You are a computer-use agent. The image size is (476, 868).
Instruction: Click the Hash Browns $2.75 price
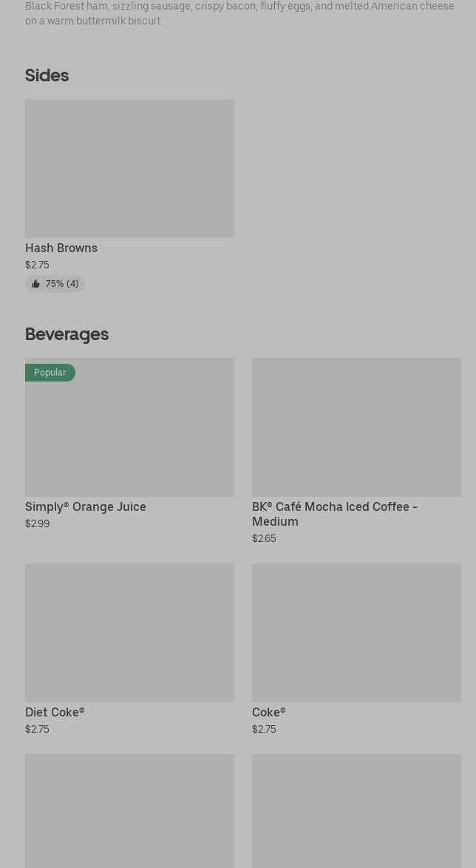click(x=37, y=265)
